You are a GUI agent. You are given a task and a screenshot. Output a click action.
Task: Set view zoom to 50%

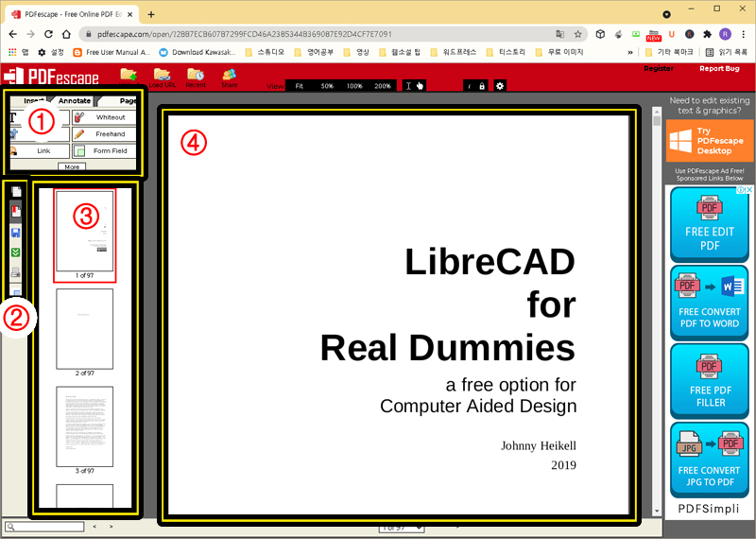327,86
